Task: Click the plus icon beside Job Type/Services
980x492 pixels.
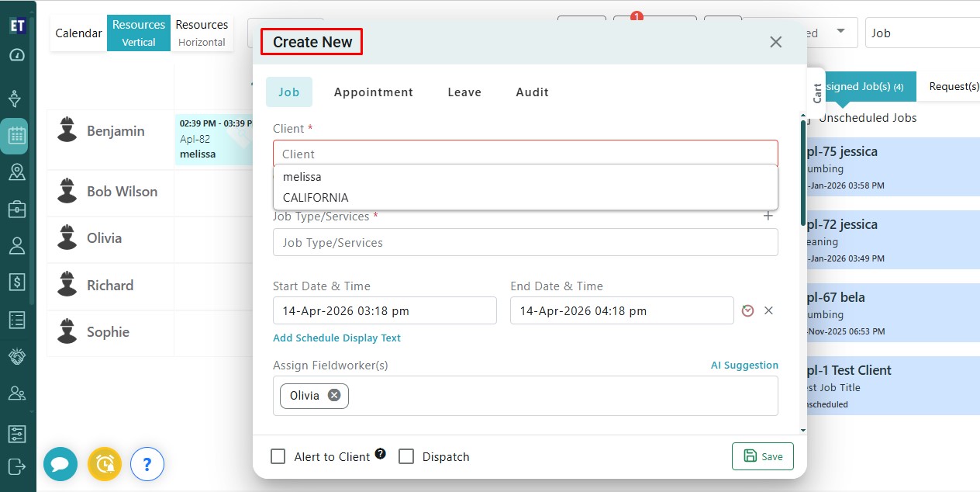Action: tap(768, 216)
